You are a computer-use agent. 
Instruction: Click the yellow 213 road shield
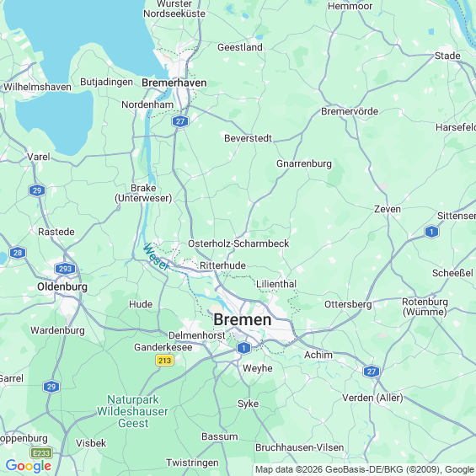(x=164, y=361)
